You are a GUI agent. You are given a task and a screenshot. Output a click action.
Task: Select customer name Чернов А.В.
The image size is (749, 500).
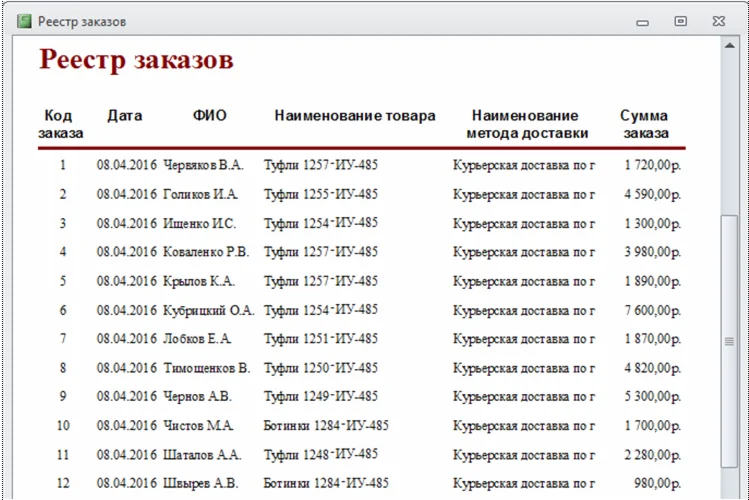click(198, 396)
